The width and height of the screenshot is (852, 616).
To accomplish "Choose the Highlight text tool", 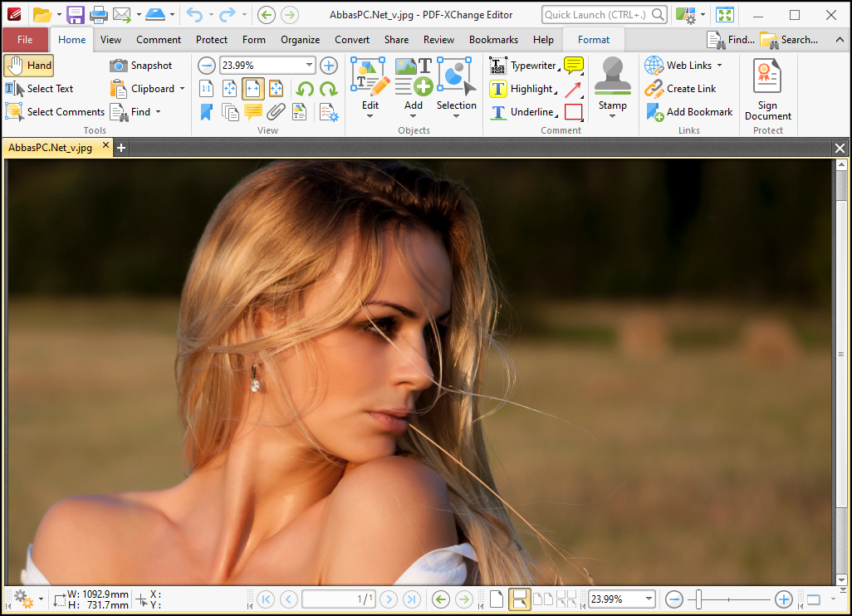I will click(x=524, y=89).
